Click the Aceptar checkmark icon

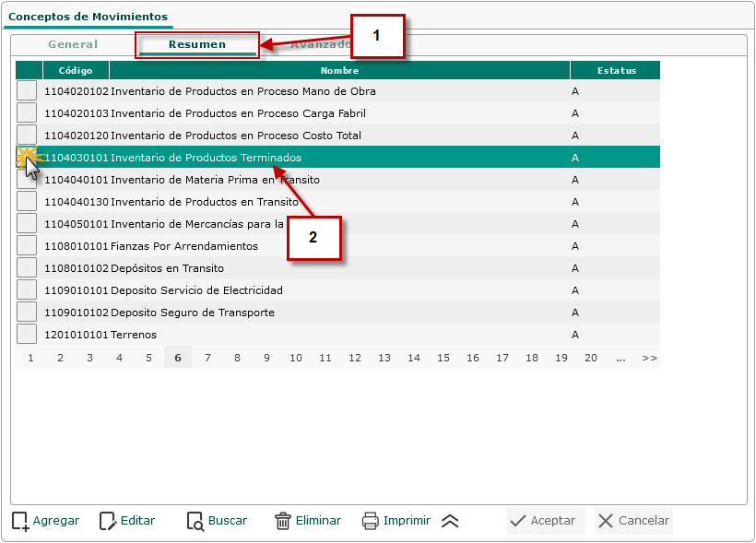[x=518, y=521]
